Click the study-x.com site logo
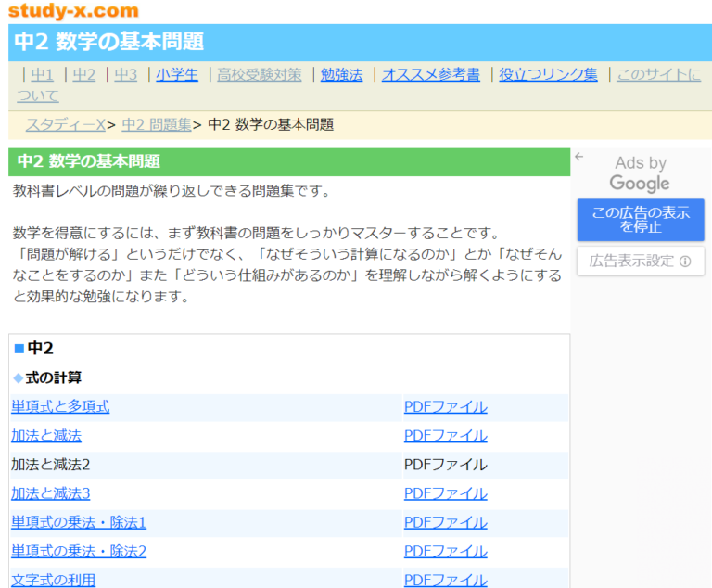The height and width of the screenshot is (588, 712). click(73, 10)
